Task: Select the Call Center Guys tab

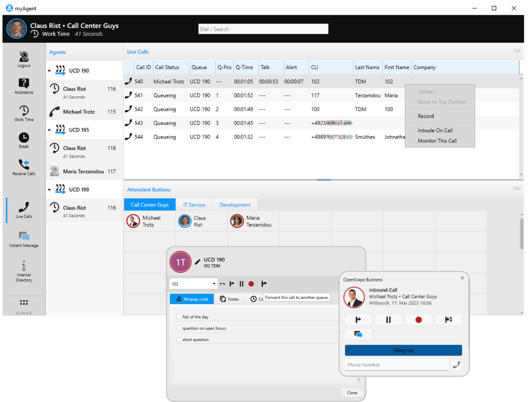Action: coord(150,205)
